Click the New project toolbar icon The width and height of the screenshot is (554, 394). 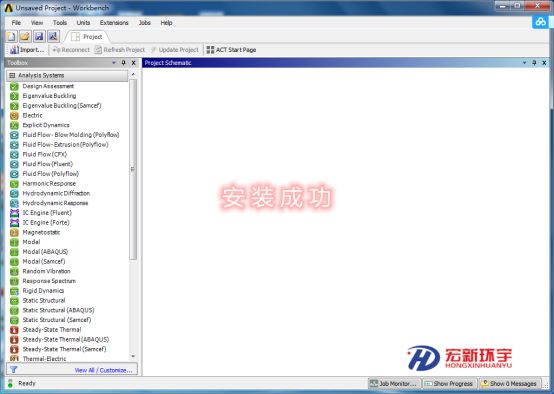(x=11, y=36)
